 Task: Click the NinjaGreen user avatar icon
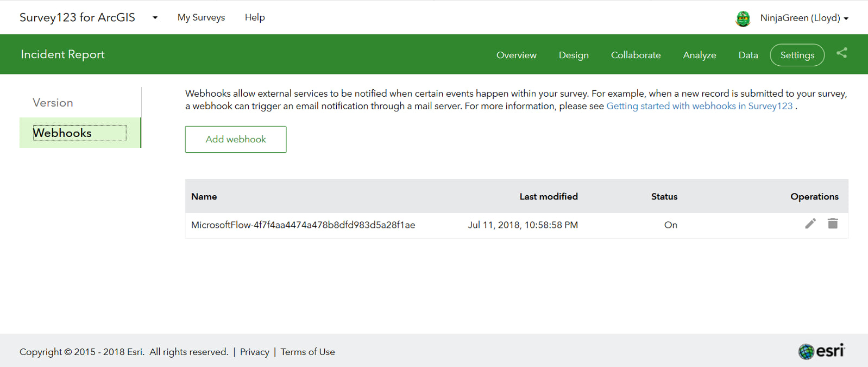pos(743,18)
